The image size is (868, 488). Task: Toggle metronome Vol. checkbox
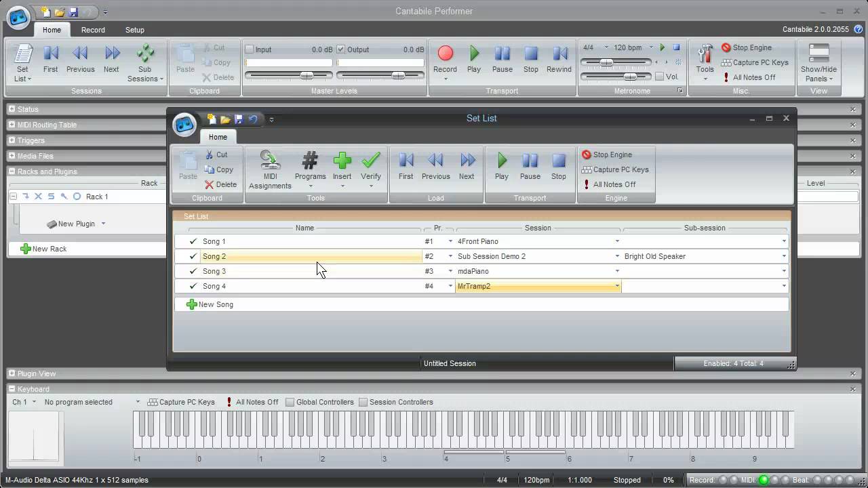660,77
